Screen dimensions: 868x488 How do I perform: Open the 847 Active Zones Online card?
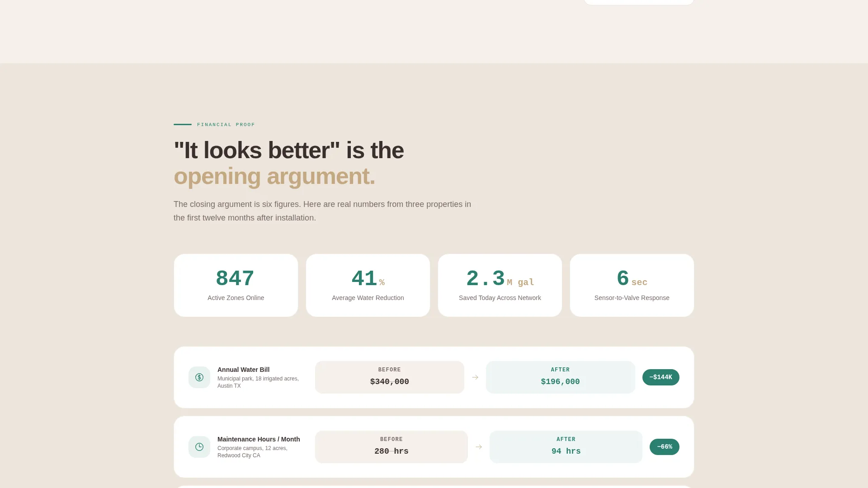point(236,285)
